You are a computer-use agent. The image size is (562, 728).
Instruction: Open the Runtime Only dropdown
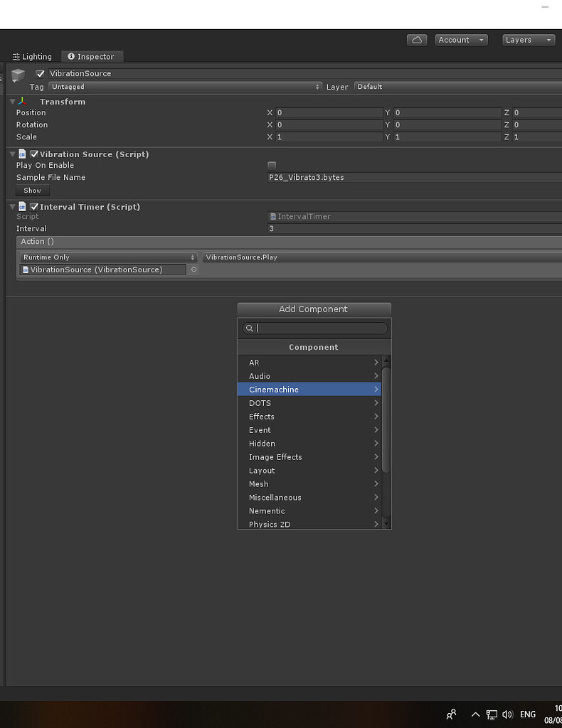coord(109,257)
